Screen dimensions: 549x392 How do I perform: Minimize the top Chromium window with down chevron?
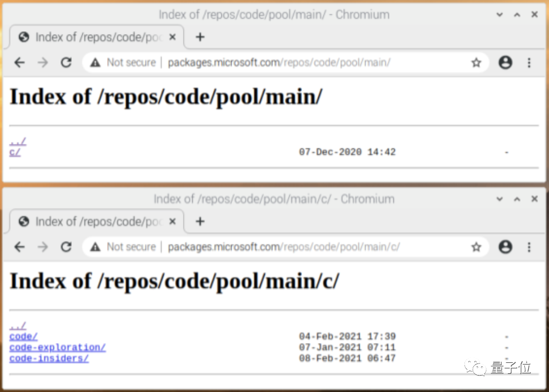click(x=500, y=15)
